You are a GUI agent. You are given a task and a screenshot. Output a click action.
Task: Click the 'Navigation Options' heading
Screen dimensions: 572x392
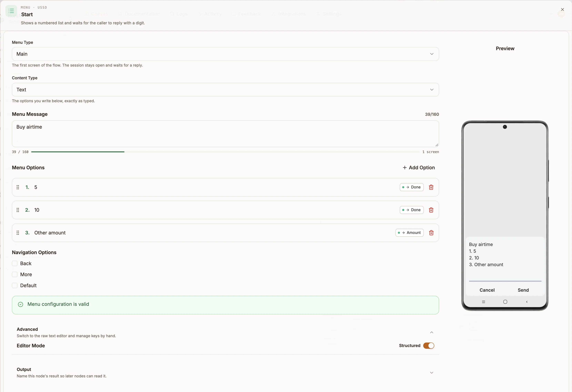pyautogui.click(x=34, y=253)
